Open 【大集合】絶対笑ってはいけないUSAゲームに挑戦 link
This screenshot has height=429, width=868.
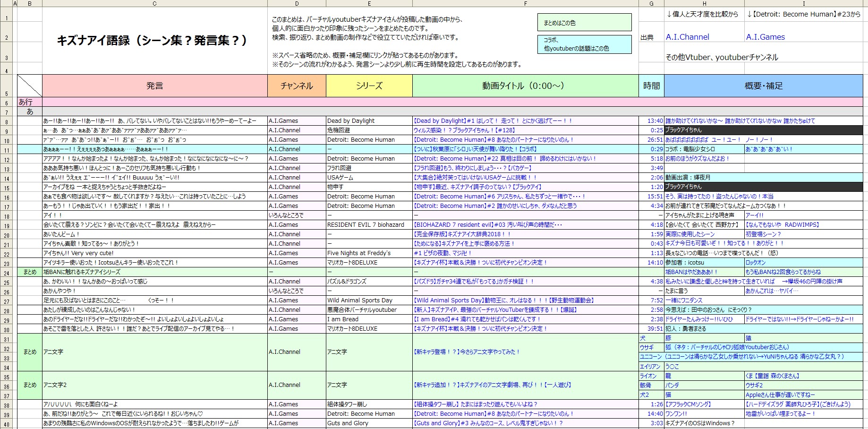coord(475,178)
